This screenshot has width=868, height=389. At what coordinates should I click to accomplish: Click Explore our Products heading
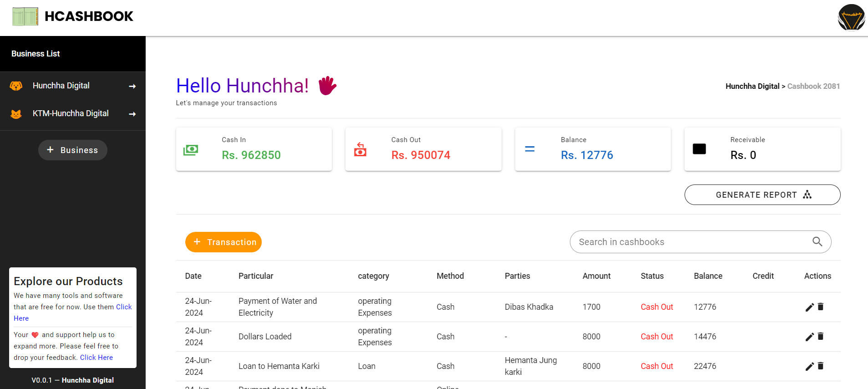tap(68, 281)
